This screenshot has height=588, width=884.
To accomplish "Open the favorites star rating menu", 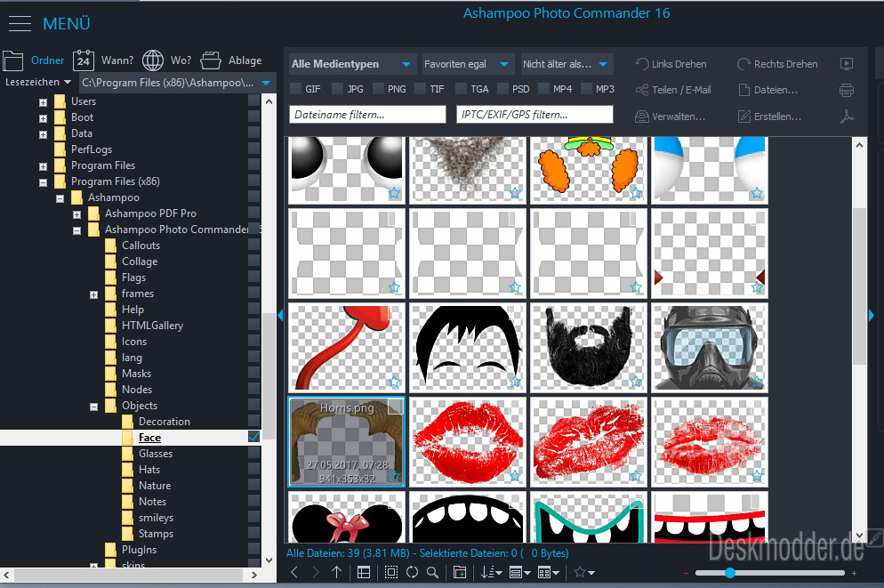I will point(584,572).
